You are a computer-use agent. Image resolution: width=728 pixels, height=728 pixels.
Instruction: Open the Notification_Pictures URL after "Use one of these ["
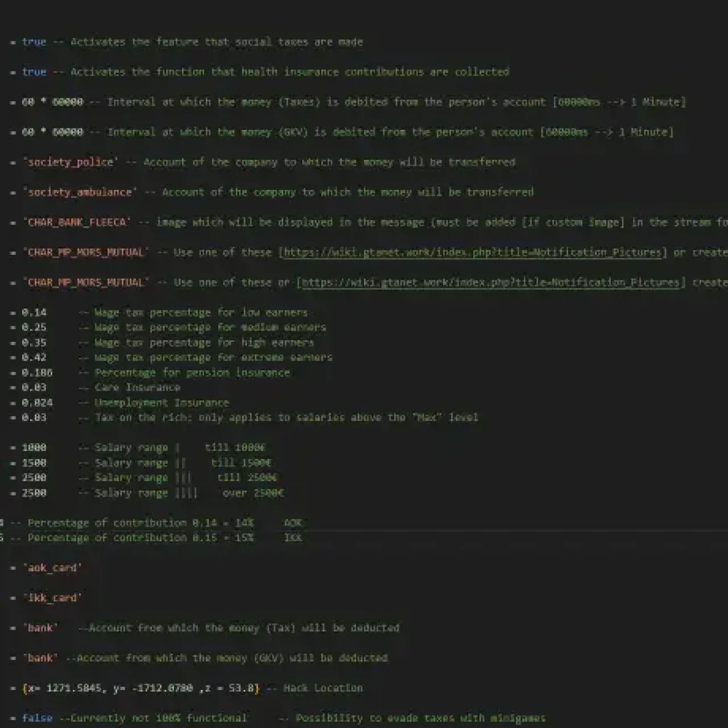[x=472, y=252]
